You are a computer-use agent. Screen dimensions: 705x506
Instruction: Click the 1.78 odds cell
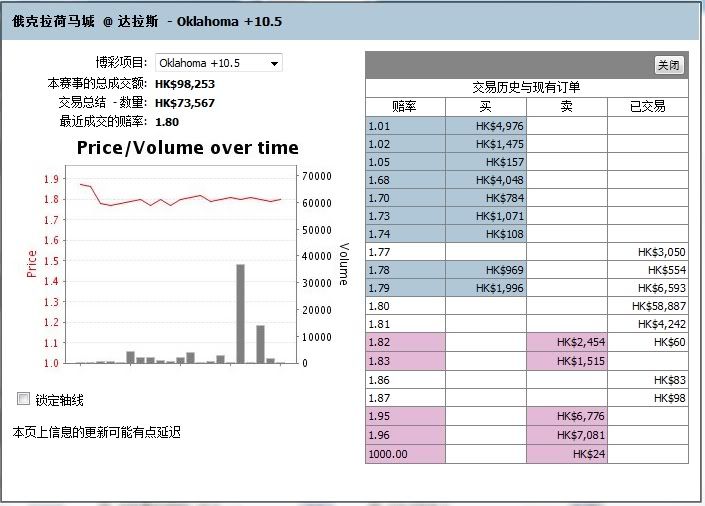(405, 271)
